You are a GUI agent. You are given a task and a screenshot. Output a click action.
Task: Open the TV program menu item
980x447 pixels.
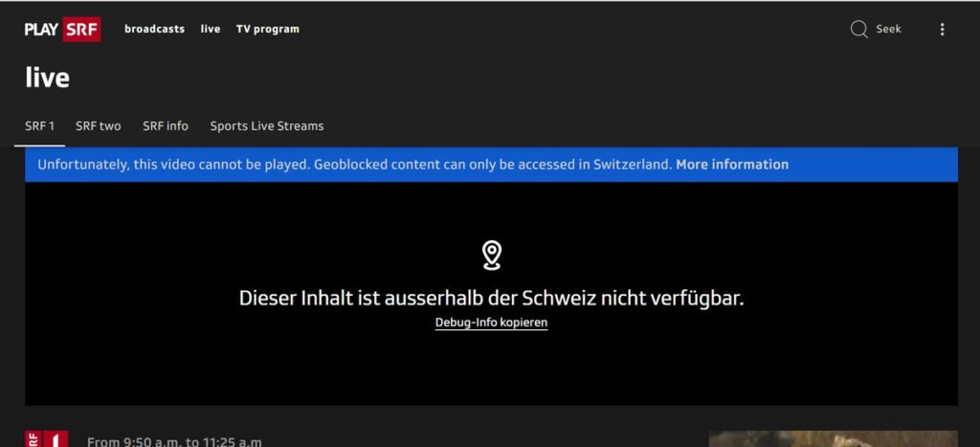268,29
